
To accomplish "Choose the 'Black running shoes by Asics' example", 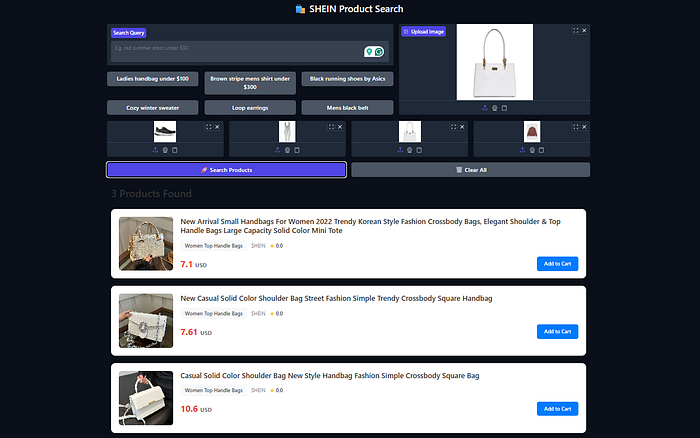I will [347, 79].
